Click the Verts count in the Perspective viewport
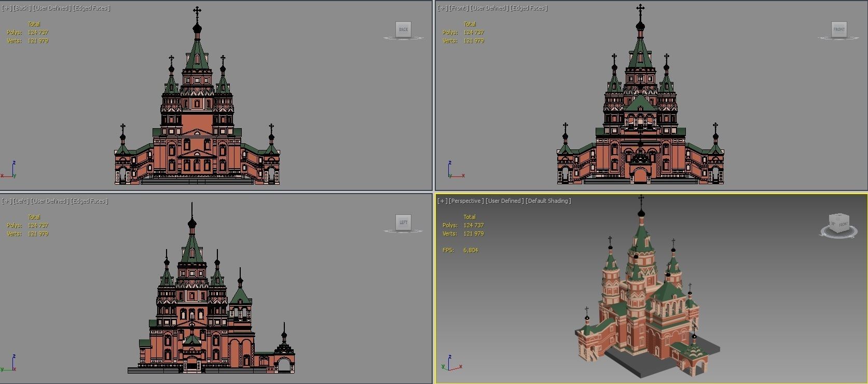Image resolution: width=868 pixels, height=384 pixels. [474, 234]
